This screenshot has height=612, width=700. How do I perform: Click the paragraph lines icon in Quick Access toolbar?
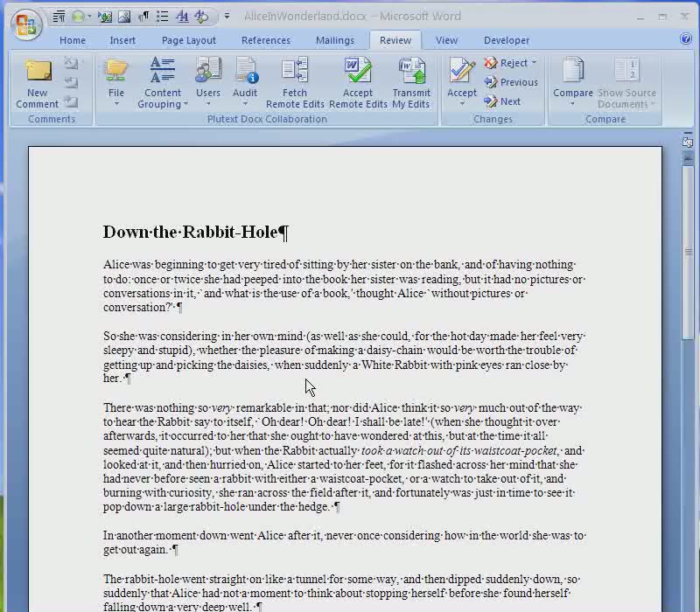pos(59,17)
